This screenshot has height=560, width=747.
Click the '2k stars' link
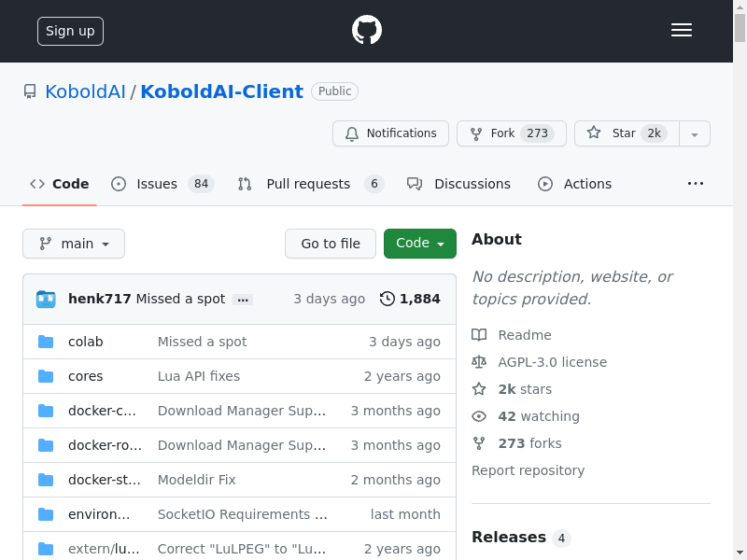coord(525,389)
